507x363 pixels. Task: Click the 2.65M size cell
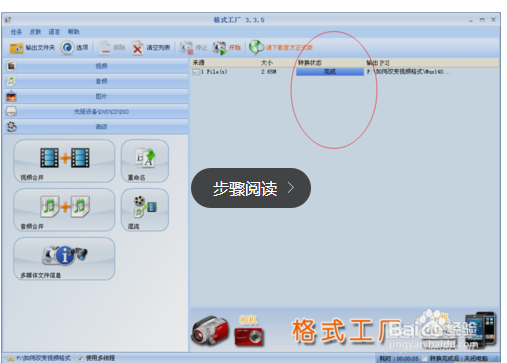(268, 72)
